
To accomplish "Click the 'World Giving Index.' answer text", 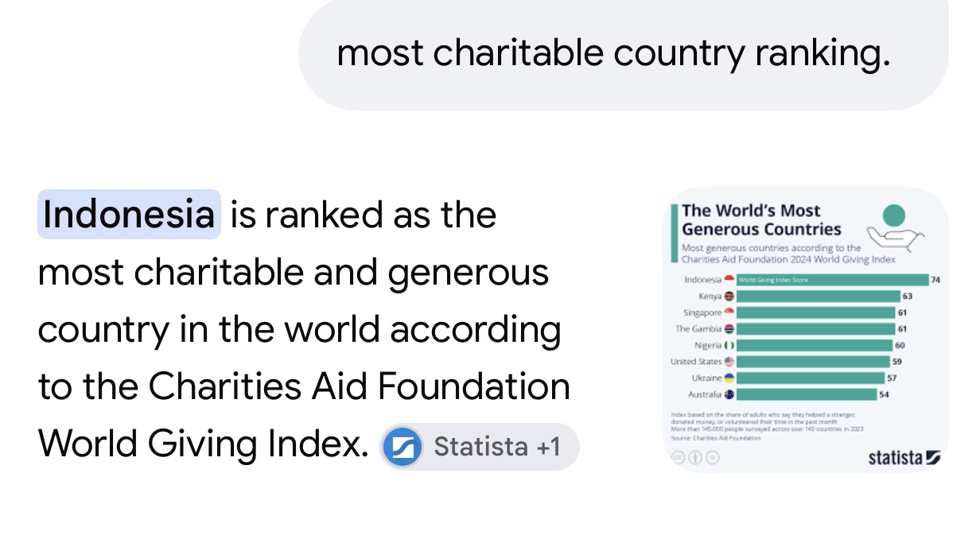I will 204,444.
